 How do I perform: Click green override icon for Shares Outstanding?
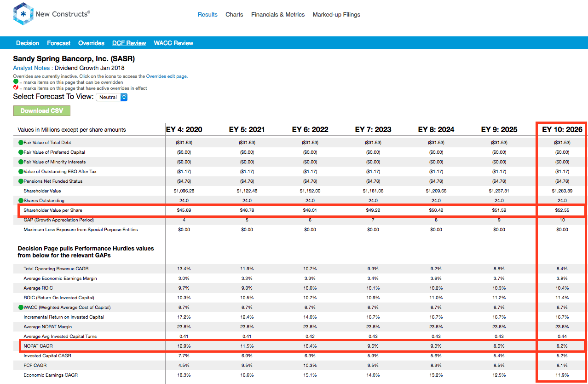21,201
